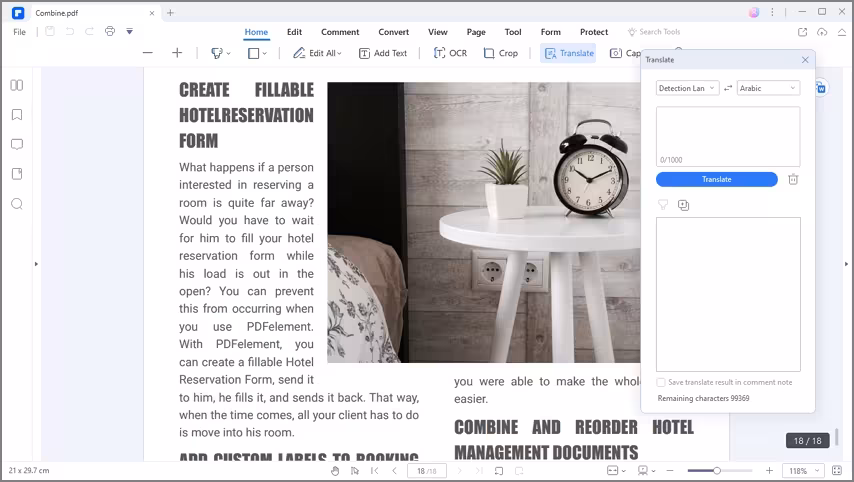Image resolution: width=854 pixels, height=482 pixels.
Task: Click the save icon in the quick toolbar
Action: pos(50,32)
